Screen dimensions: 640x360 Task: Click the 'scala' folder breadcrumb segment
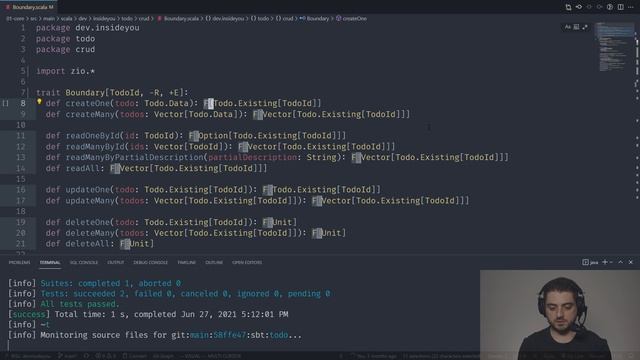[67, 18]
